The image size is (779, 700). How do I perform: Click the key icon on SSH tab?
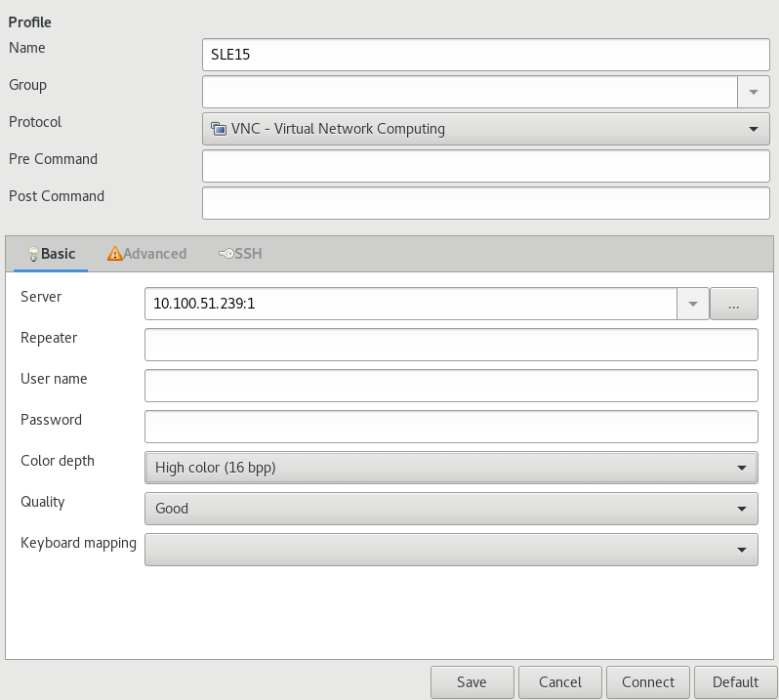(225, 254)
